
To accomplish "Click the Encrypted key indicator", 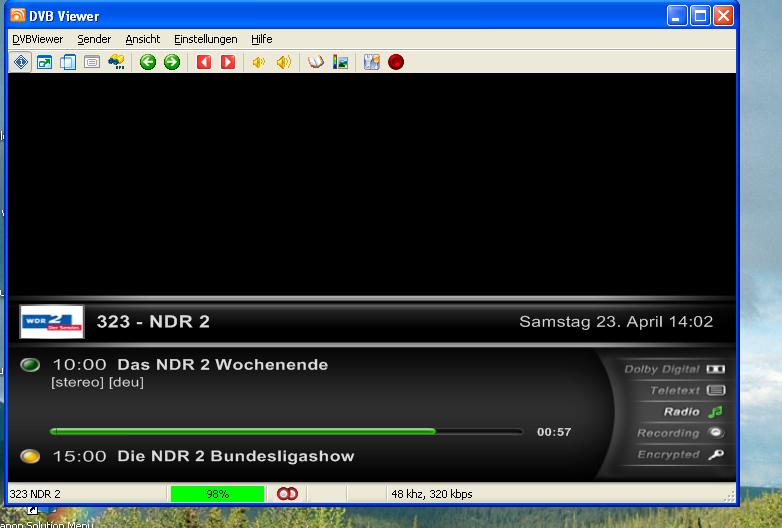I will click(681, 454).
